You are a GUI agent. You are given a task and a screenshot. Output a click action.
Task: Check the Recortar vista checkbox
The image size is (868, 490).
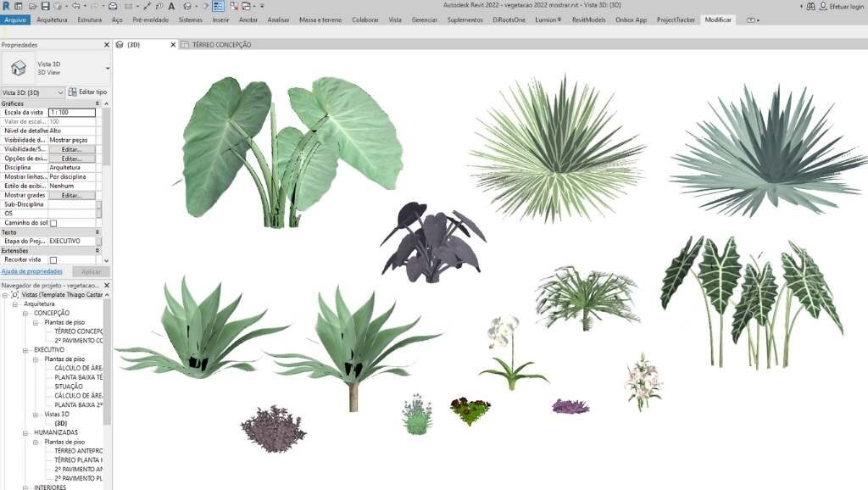[x=53, y=260]
